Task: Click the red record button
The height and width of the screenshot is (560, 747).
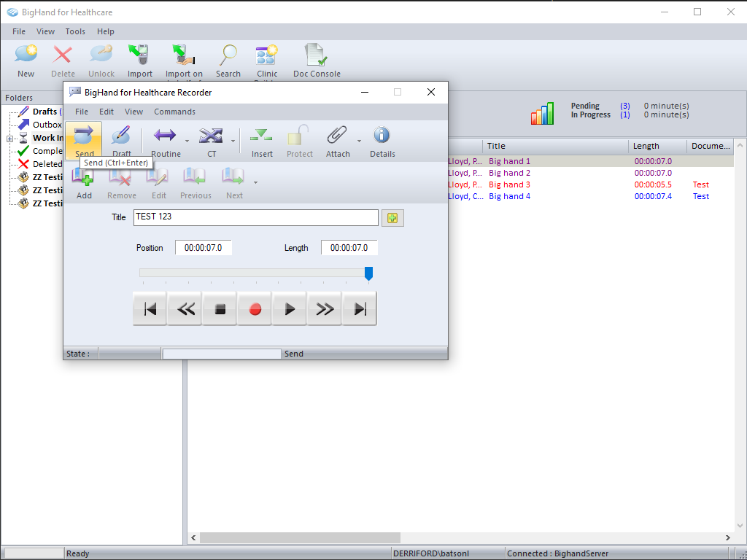Action: (255, 309)
